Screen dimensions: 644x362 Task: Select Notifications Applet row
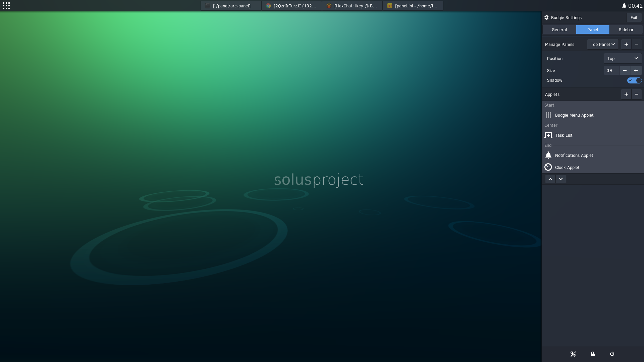coord(593,155)
